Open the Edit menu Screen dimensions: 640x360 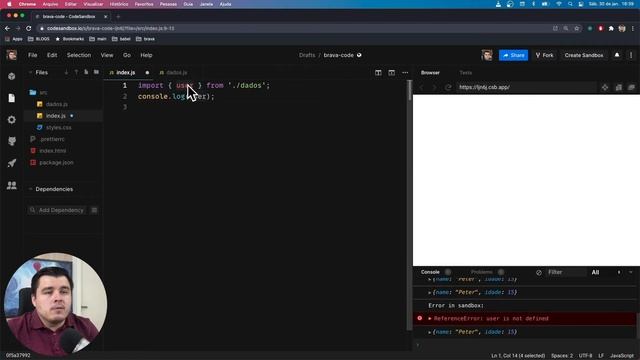pyautogui.click(x=52, y=55)
